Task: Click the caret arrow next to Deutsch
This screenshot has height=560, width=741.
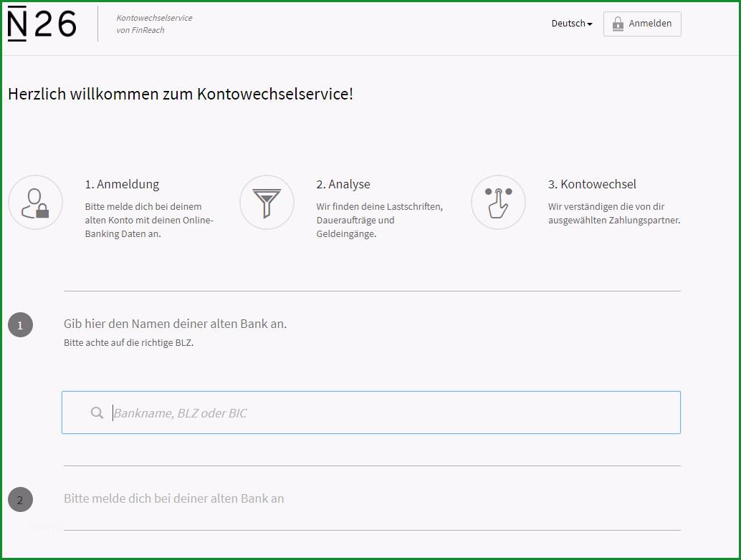Action: tap(590, 24)
